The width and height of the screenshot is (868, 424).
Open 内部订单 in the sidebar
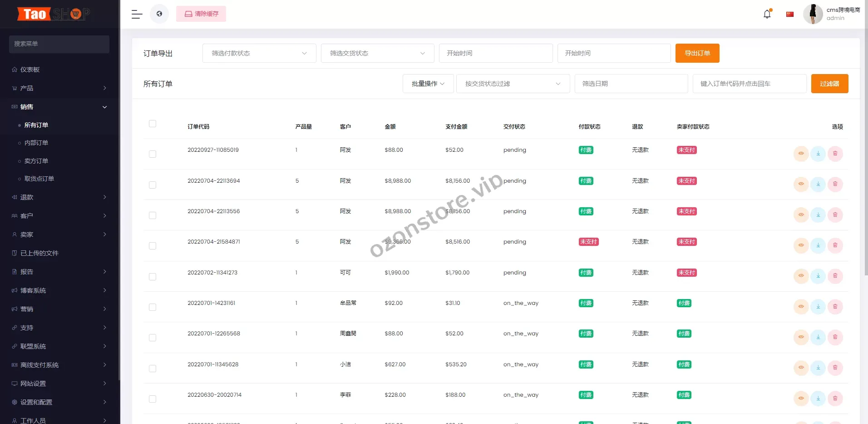click(36, 143)
